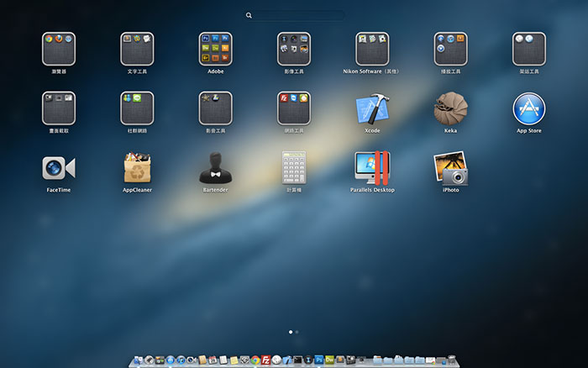Open the App Store in Launchpad
The width and height of the screenshot is (588, 368).
point(528,108)
